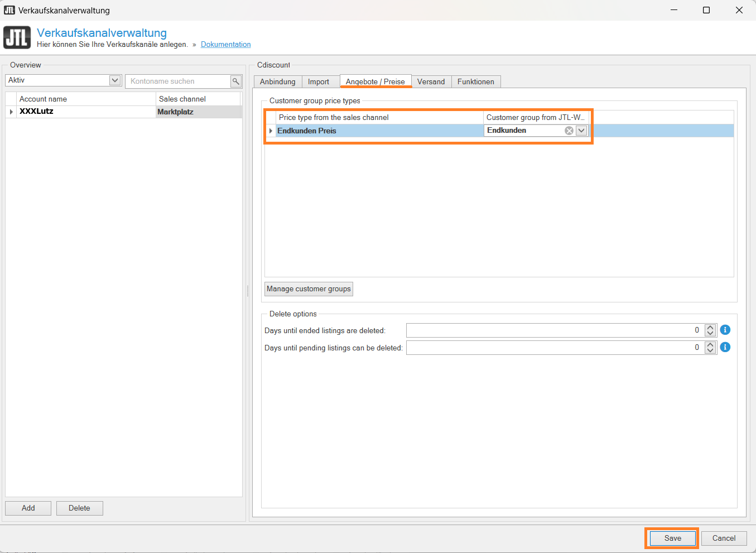Click the Delete account button

[79, 508]
